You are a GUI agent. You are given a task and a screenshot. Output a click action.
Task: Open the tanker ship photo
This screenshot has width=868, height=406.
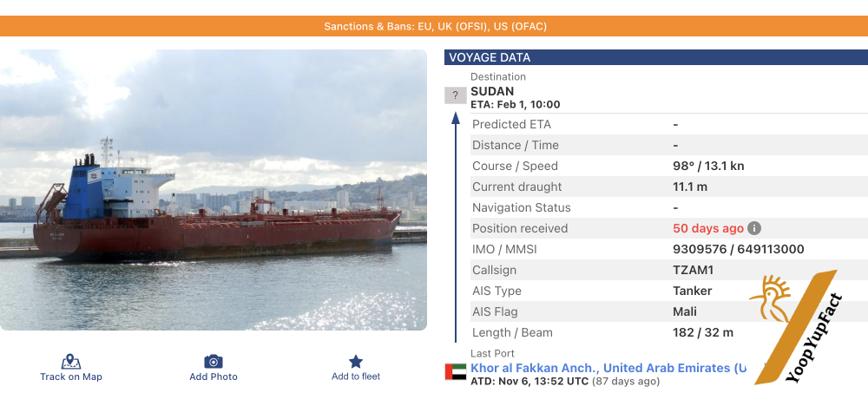tap(214, 189)
